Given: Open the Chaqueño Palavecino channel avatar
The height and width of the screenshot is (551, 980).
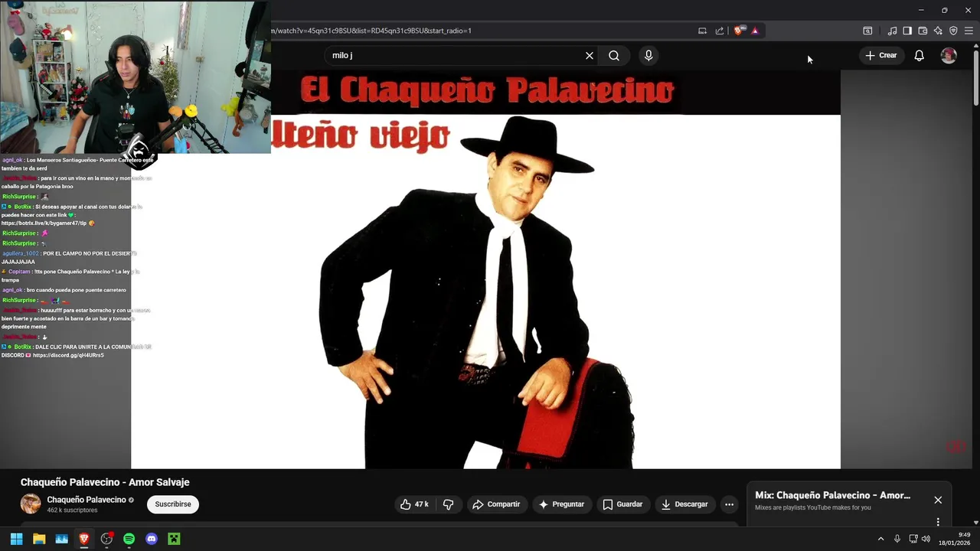Looking at the screenshot, I should pos(31,504).
